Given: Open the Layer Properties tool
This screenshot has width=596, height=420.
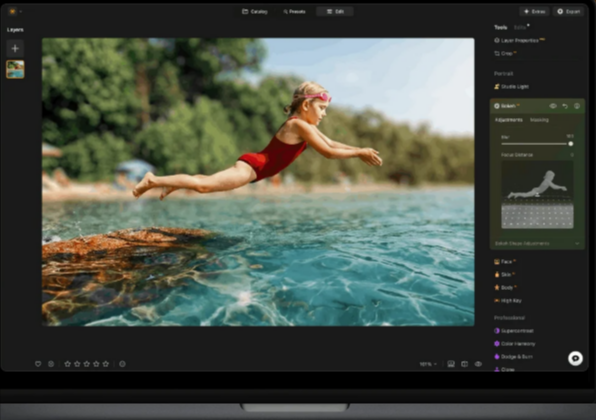Looking at the screenshot, I should pyautogui.click(x=519, y=40).
